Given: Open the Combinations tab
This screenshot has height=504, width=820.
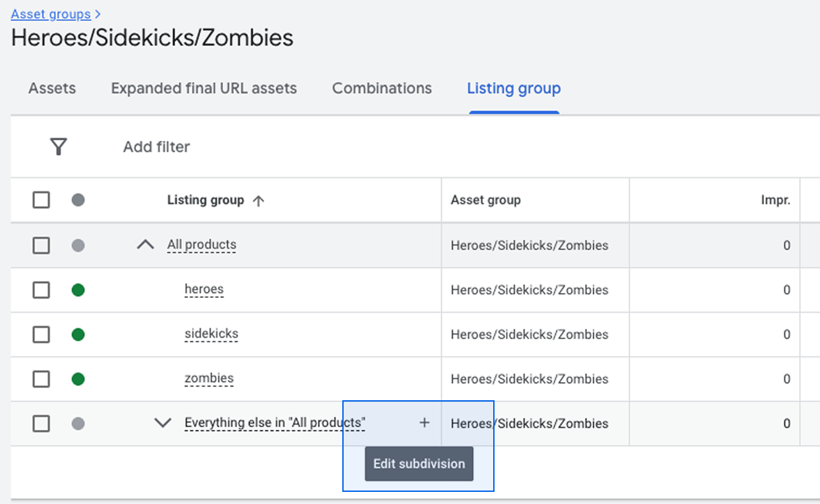Looking at the screenshot, I should pos(381,88).
